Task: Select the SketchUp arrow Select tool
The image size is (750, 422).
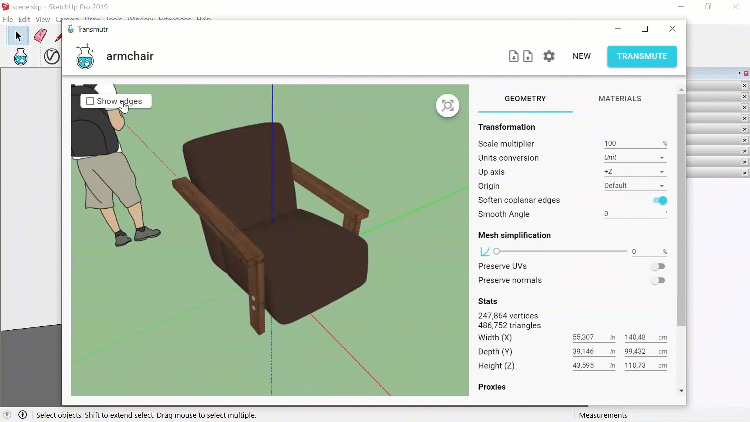Action: 18,36
